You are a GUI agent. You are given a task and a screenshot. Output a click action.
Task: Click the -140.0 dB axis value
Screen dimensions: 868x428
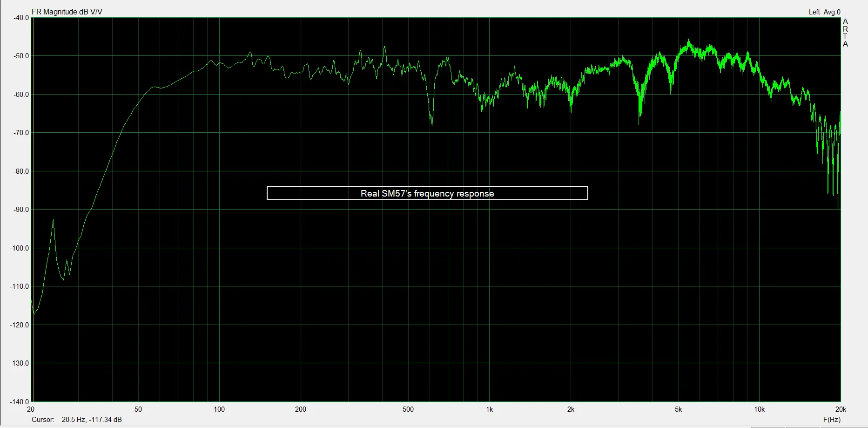click(x=19, y=401)
